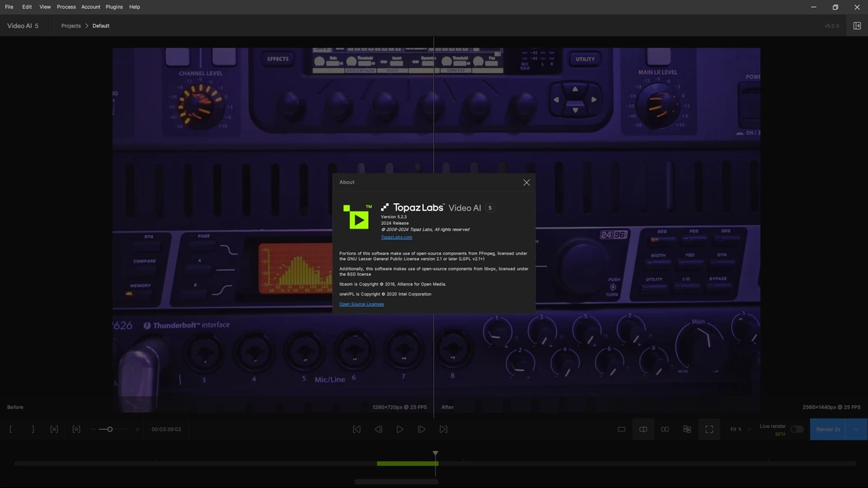This screenshot has height=488, width=868.
Task: Click the timeline playhead marker
Action: pos(435,454)
